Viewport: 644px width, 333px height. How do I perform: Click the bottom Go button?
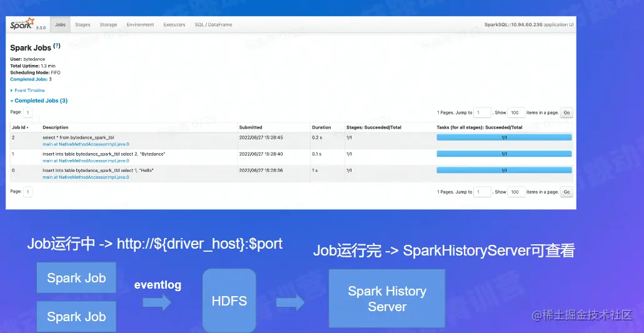pyautogui.click(x=566, y=192)
